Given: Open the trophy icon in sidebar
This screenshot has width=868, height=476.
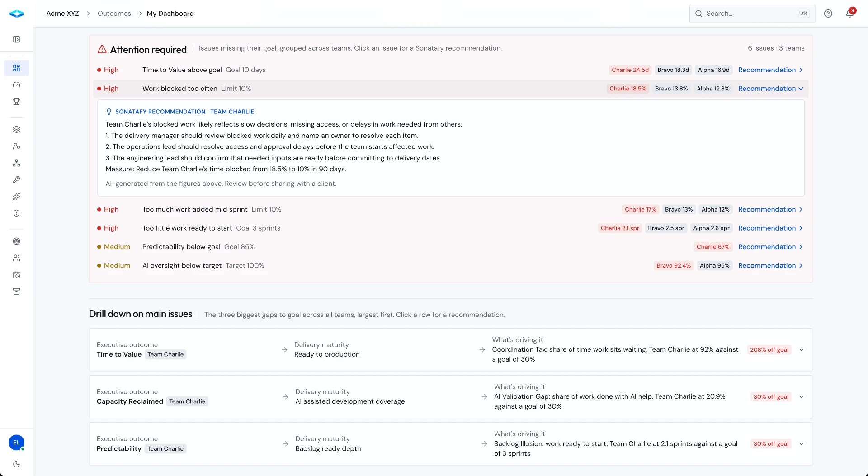Looking at the screenshot, I should [16, 101].
